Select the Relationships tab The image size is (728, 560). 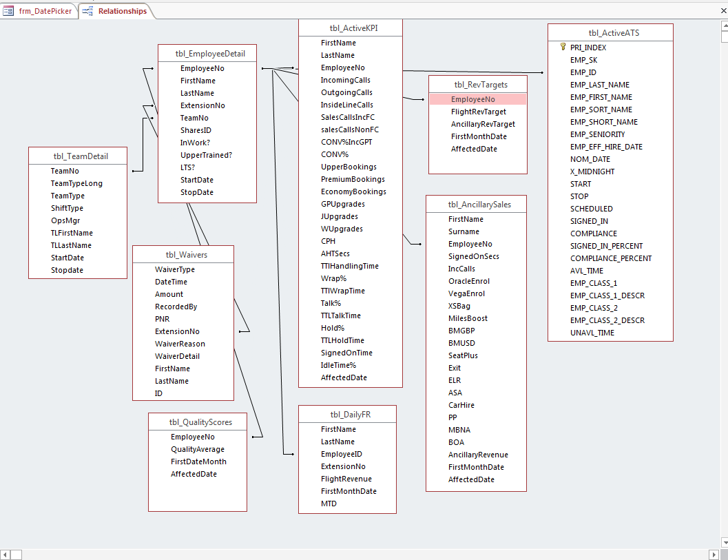pos(116,11)
